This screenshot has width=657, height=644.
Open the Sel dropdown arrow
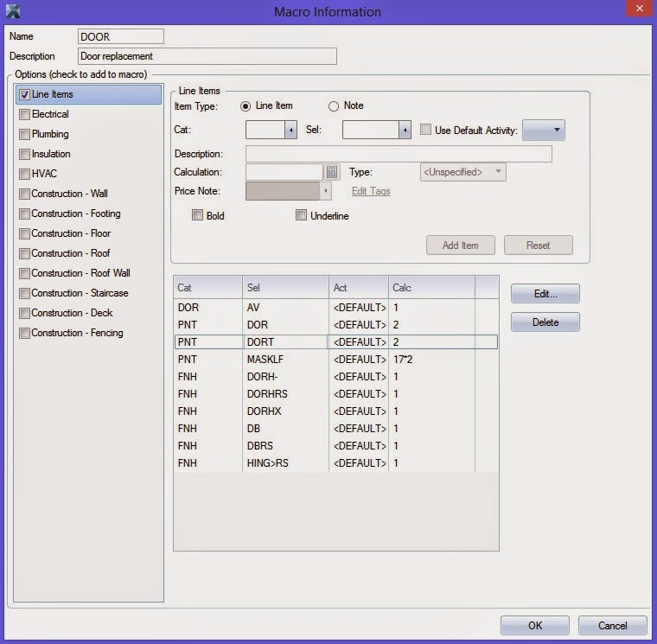[405, 130]
